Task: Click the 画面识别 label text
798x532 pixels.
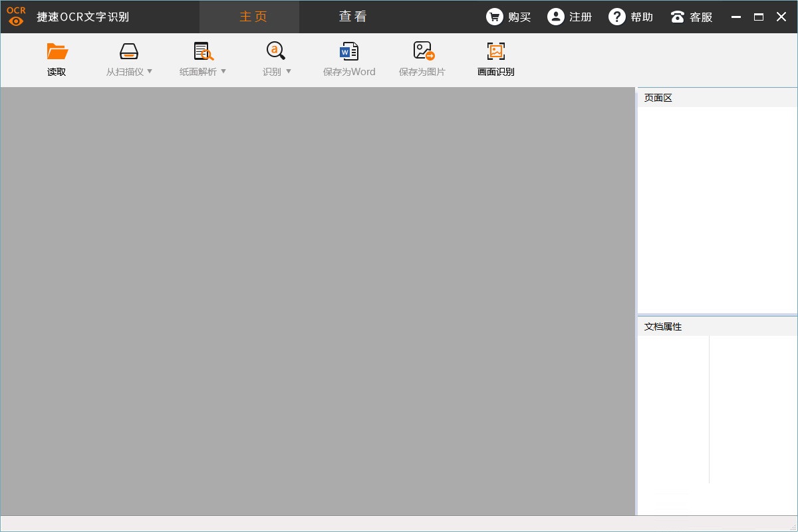Action: coord(496,72)
